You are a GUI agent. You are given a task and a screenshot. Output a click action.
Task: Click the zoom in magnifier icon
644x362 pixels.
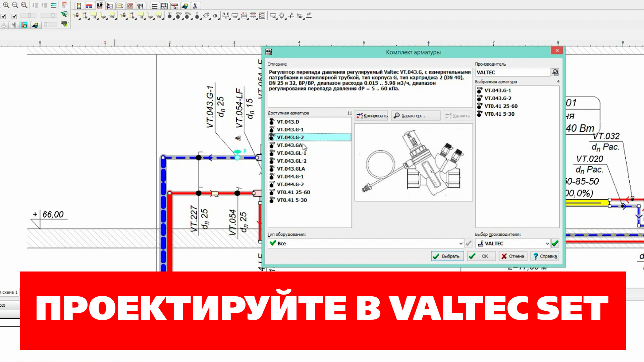click(6, 5)
